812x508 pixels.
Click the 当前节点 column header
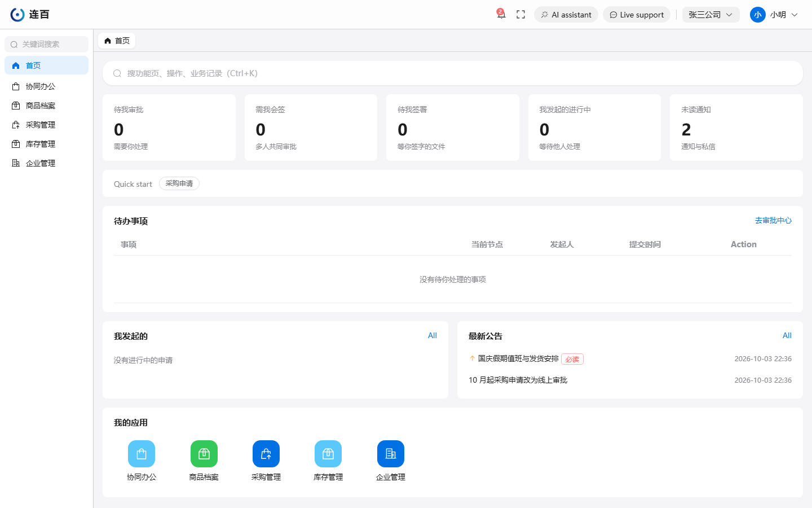[487, 244]
